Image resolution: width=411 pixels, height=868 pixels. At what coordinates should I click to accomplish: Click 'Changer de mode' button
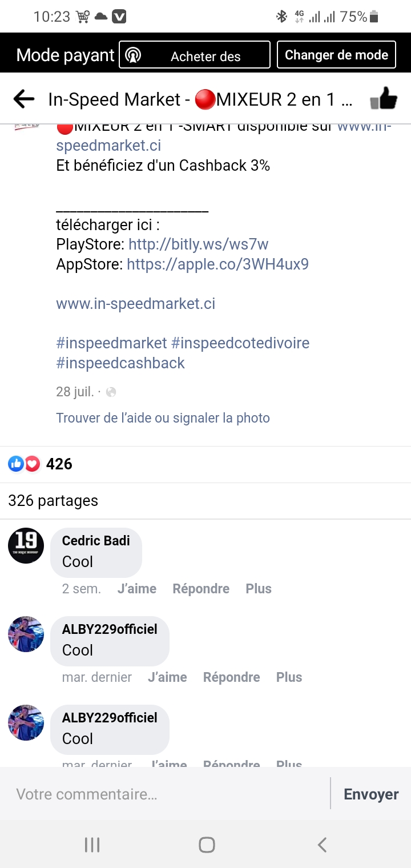[x=336, y=55]
